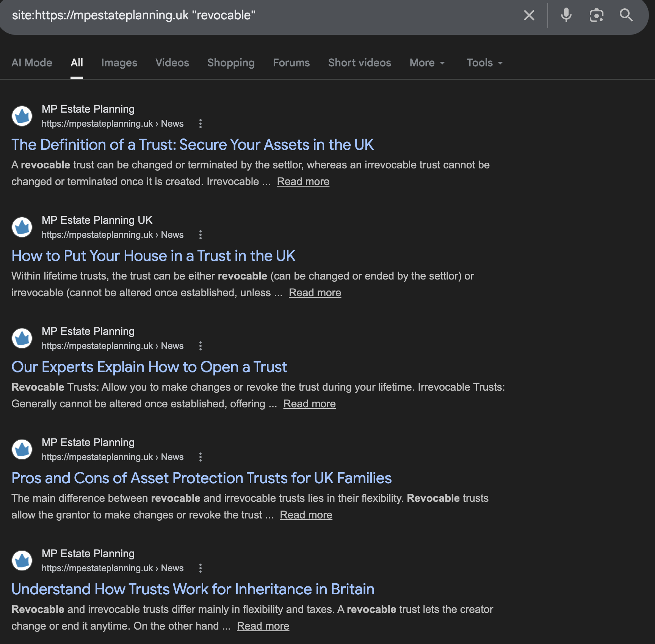Expand the Tools dropdown

click(x=484, y=63)
